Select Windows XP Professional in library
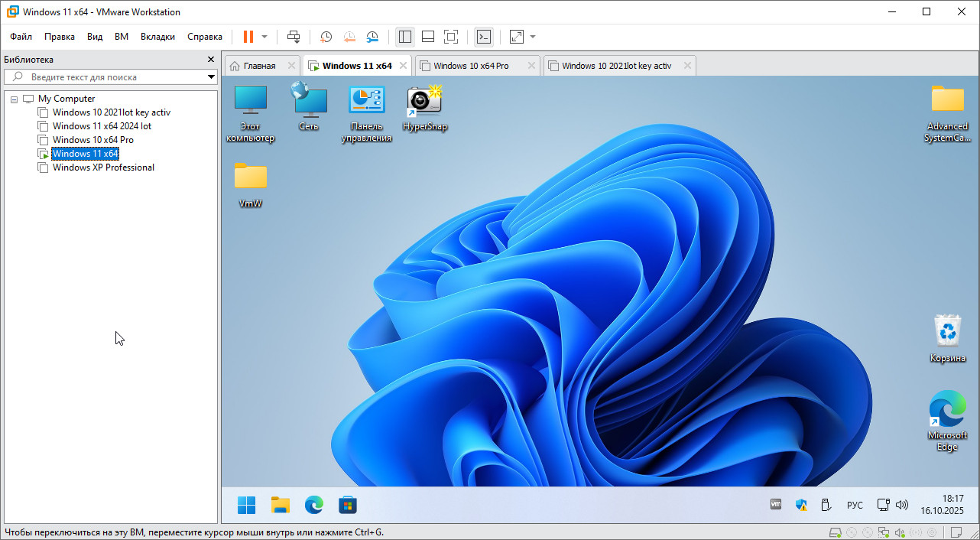The height and width of the screenshot is (540, 980). click(103, 168)
